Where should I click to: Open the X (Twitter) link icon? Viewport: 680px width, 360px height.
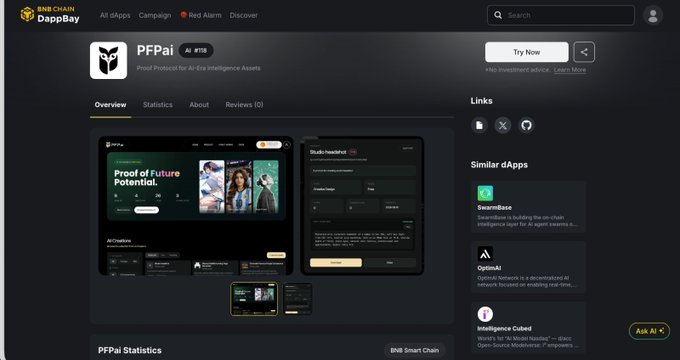click(503, 125)
